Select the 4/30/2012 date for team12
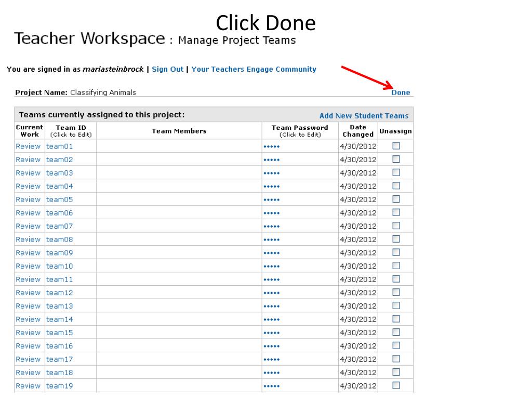Viewport: 532px width, 399px height. click(358, 293)
